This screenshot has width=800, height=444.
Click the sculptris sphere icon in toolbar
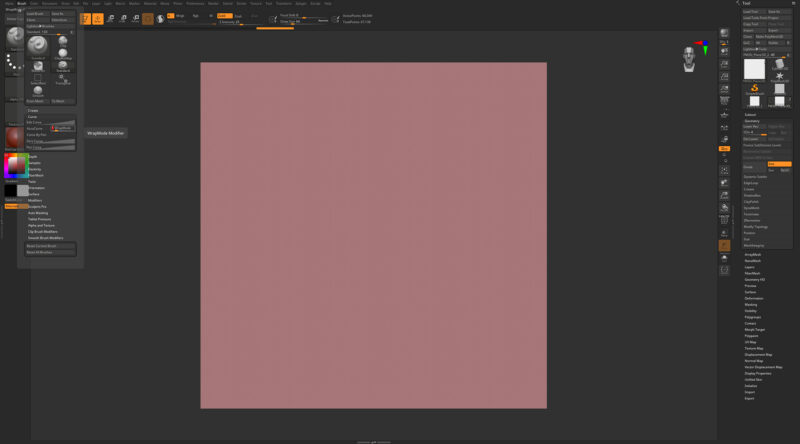click(x=160, y=19)
